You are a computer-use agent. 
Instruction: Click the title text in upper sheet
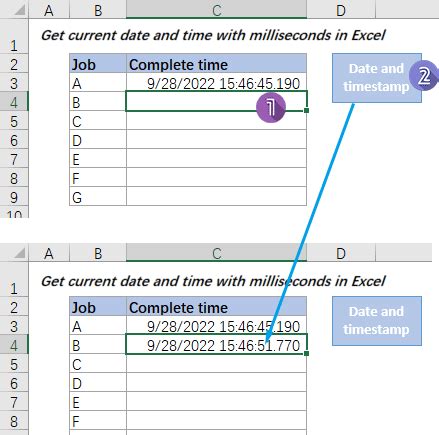[213, 35]
